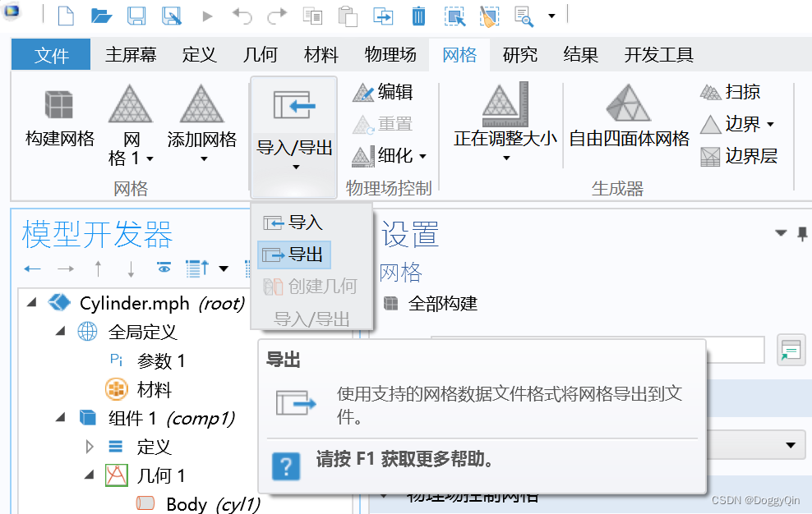812x514 pixels.
Task: Open the 文件 menu
Action: 50,54
